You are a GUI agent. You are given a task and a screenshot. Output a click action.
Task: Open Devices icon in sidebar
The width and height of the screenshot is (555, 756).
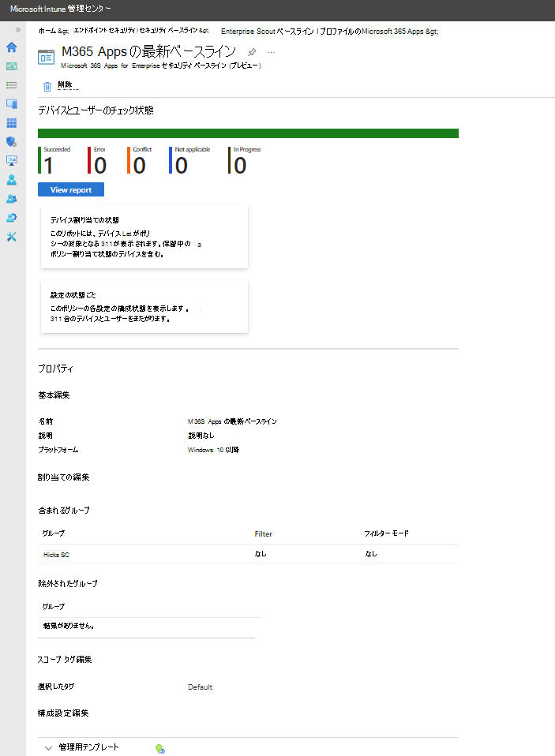click(x=12, y=104)
